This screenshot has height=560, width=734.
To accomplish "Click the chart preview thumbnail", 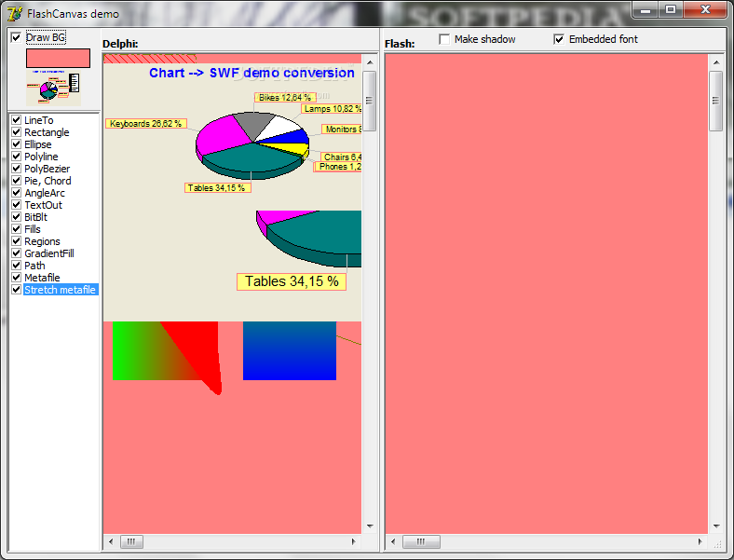I will (x=53, y=88).
